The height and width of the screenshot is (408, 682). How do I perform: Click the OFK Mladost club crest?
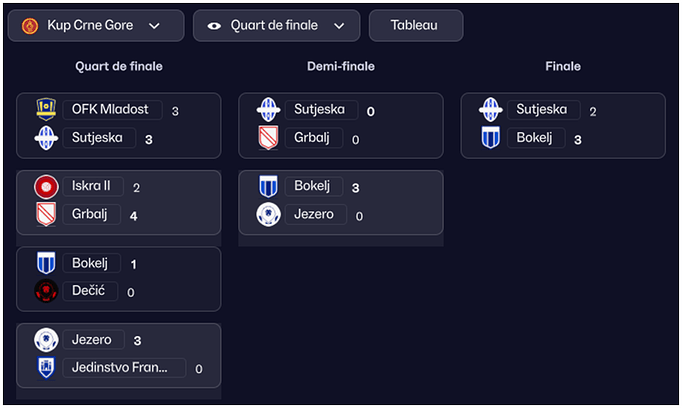click(46, 110)
